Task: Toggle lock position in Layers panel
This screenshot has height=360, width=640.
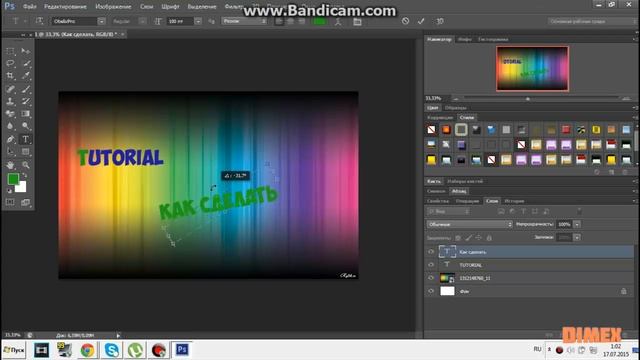Action: (x=478, y=238)
